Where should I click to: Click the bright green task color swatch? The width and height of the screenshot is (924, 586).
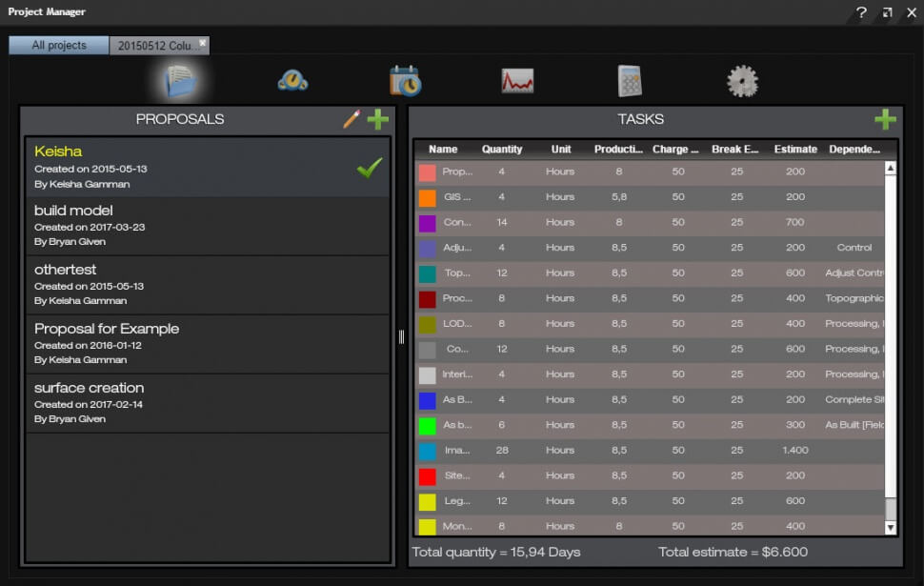(x=427, y=425)
